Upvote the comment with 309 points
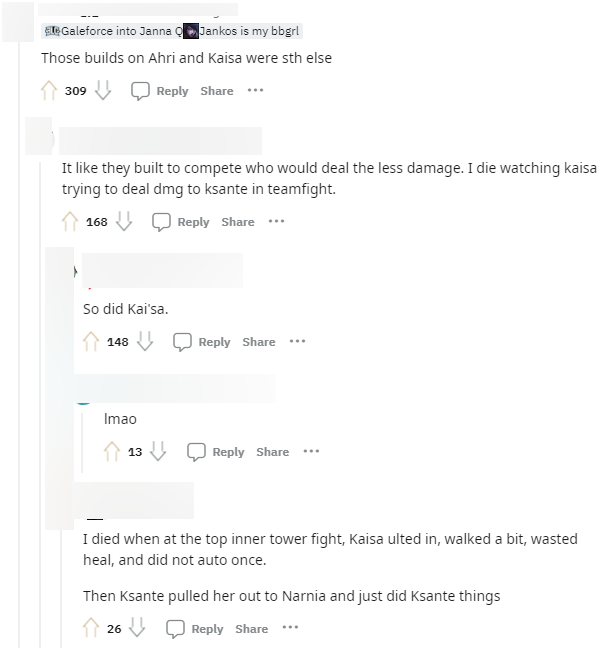Viewport: 608px width, 648px height. [x=49, y=91]
